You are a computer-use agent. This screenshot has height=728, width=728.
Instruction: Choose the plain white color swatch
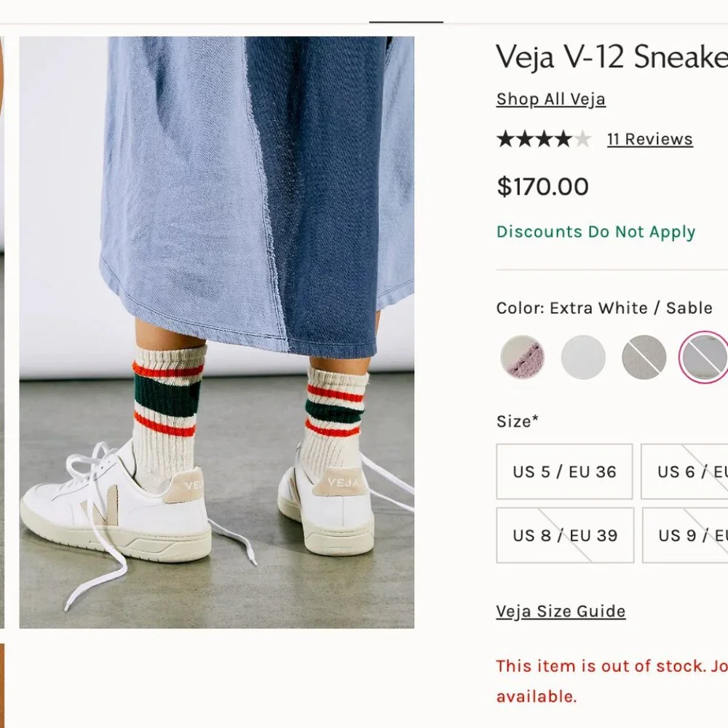(583, 357)
